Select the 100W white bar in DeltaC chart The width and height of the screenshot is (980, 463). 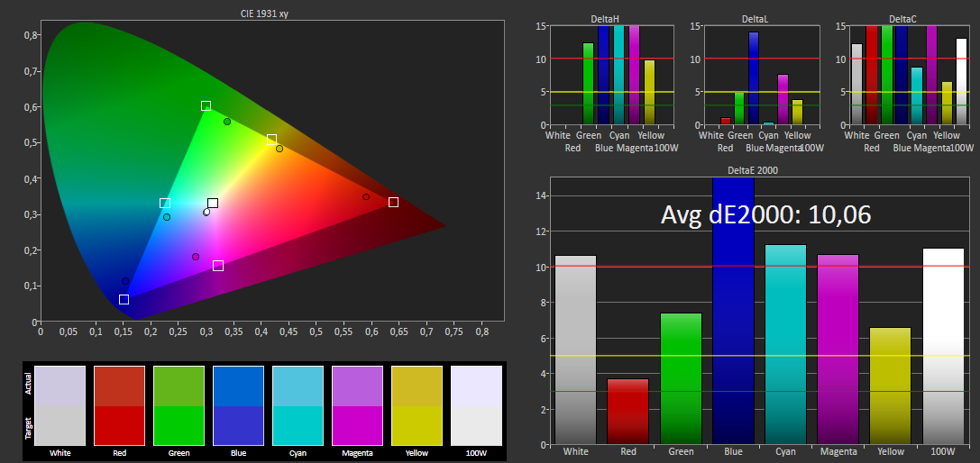[x=961, y=82]
